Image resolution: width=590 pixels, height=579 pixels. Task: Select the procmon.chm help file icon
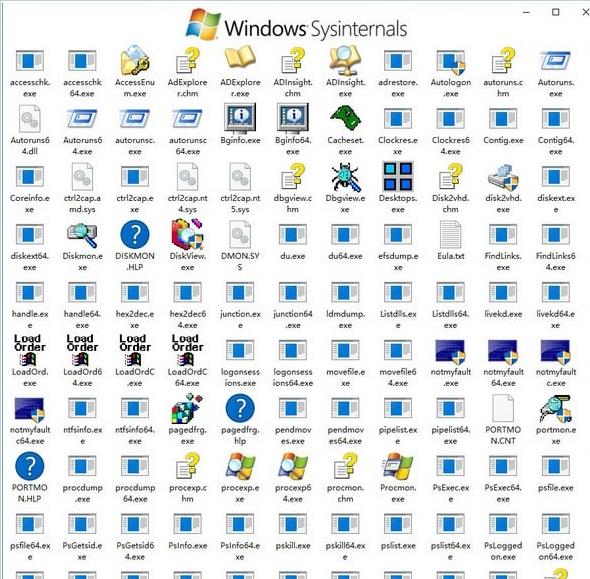tap(345, 466)
